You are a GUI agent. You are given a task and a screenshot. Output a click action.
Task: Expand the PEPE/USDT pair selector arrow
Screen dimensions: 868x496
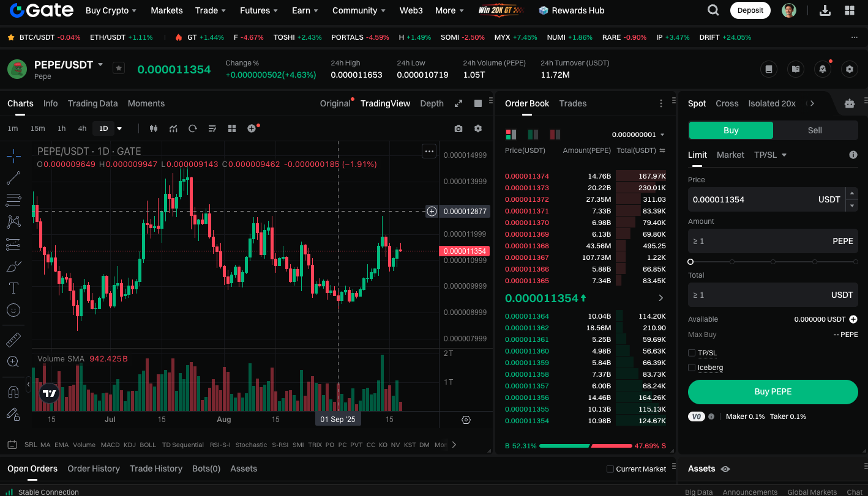[100, 64]
